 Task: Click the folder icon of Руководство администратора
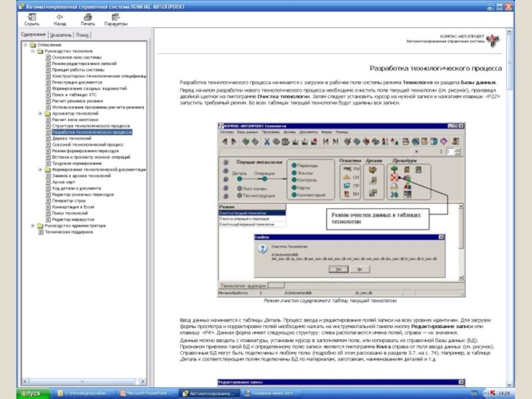tap(41, 225)
